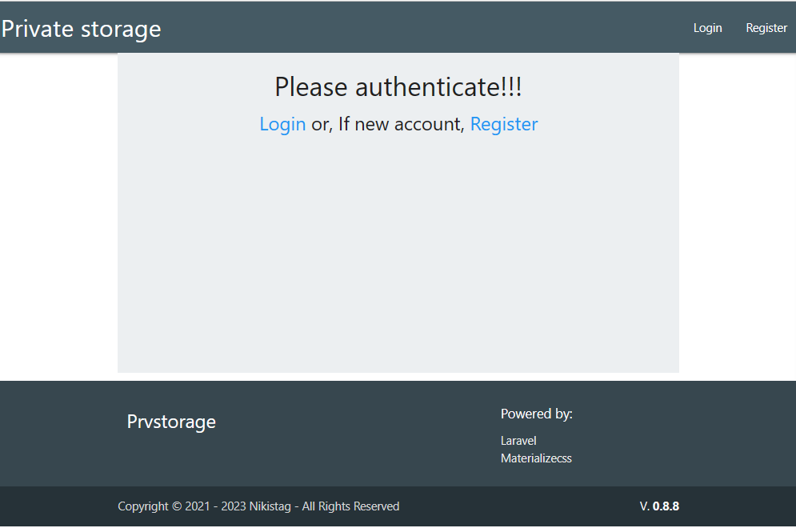Visit the Materializecss link in the footer
796x532 pixels.
click(x=536, y=458)
